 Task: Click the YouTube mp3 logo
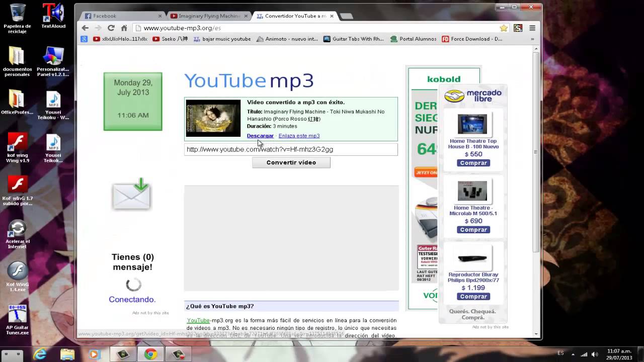coord(249,81)
